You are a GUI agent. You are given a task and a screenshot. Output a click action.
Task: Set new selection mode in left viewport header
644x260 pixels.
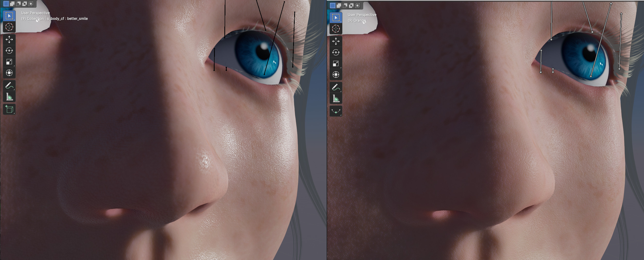click(6, 4)
